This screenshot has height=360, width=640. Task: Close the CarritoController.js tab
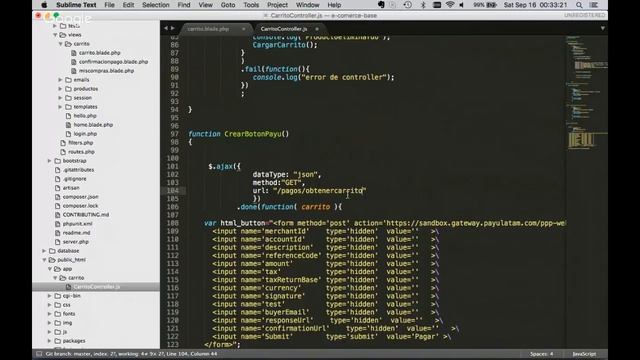pyautogui.click(x=317, y=29)
